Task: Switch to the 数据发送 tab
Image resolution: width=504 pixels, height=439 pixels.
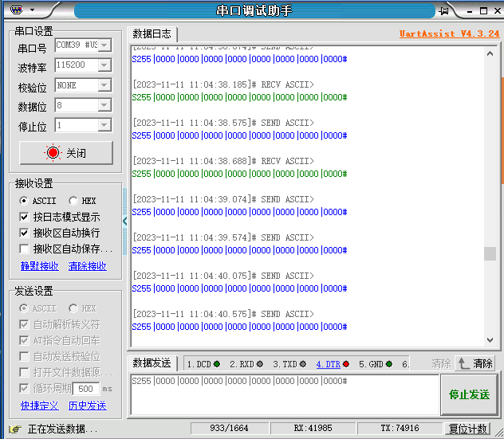Action: 152,363
